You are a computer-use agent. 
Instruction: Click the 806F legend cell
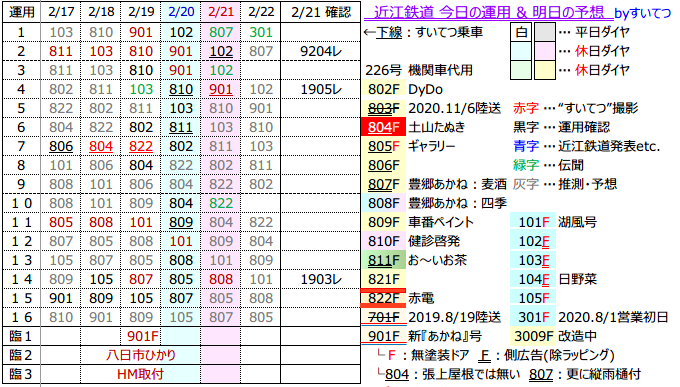384,165
